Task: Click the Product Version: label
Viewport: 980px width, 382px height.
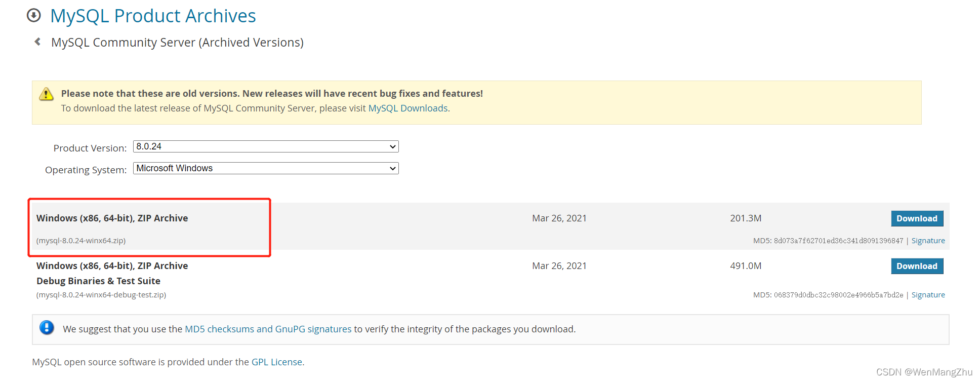Action: point(90,148)
